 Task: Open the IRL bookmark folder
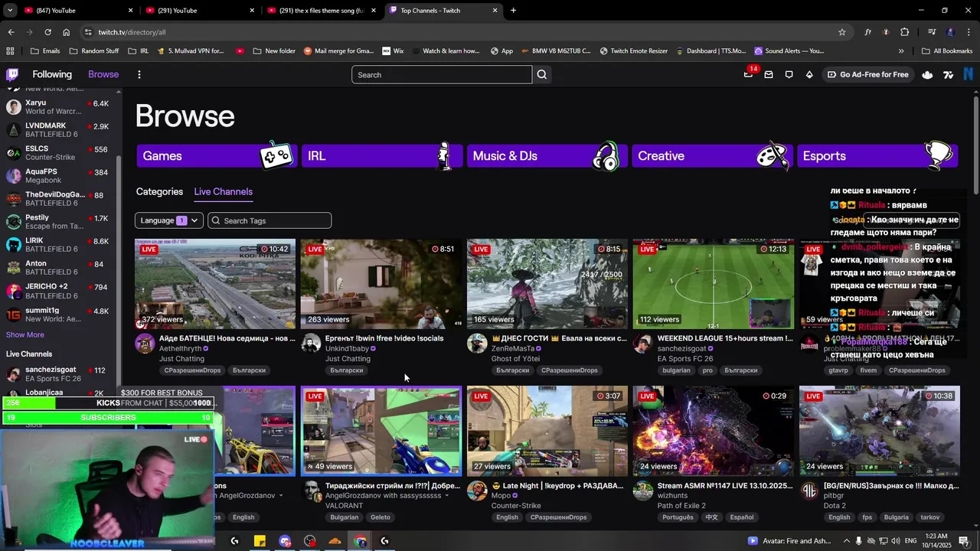(138, 51)
